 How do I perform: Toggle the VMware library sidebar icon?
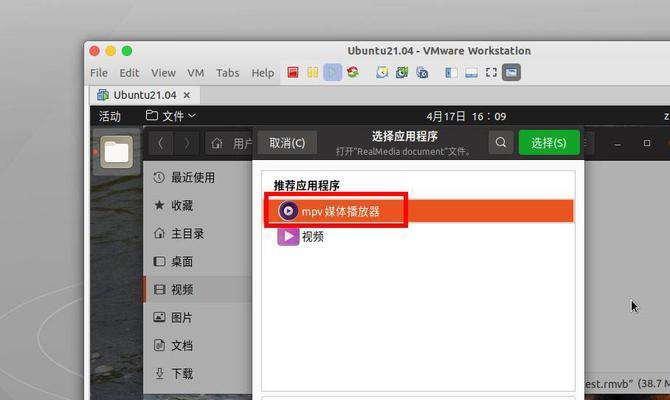click(x=451, y=72)
